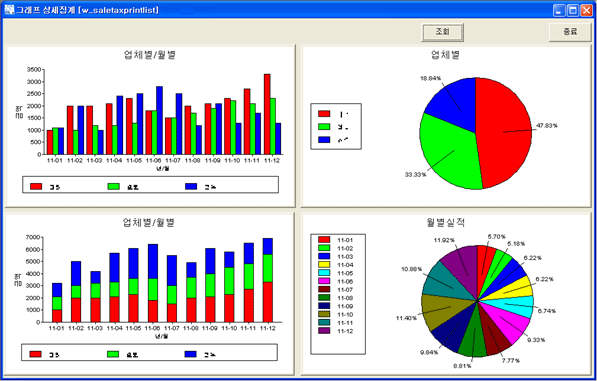Click the tall red 11-12 bar in top chart
The width and height of the screenshot is (597, 381).
267,114
